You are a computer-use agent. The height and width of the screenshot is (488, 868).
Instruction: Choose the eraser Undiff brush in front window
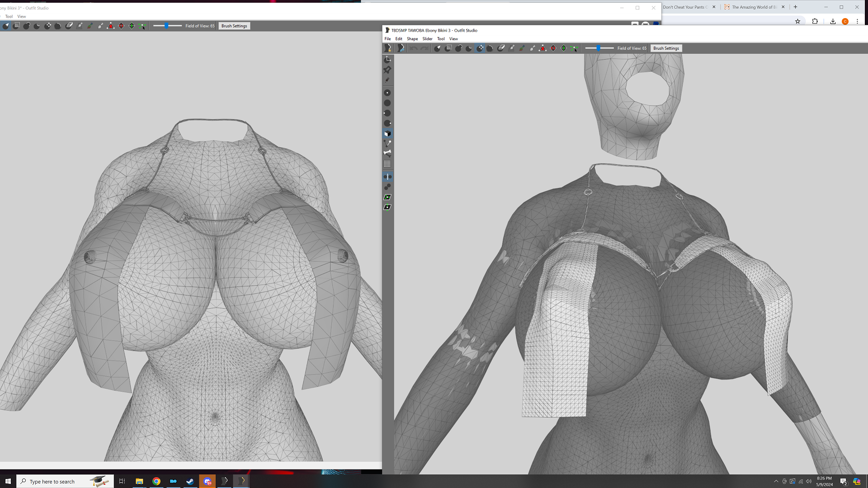click(x=501, y=48)
